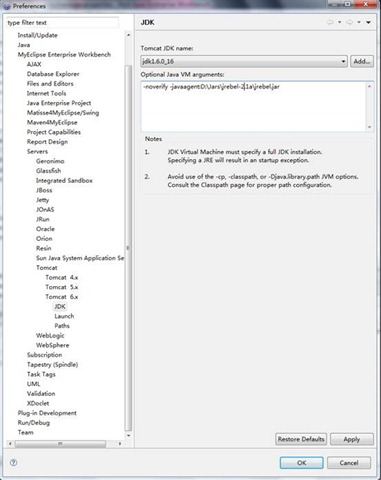Select Tomcat 5.x item

(62, 287)
